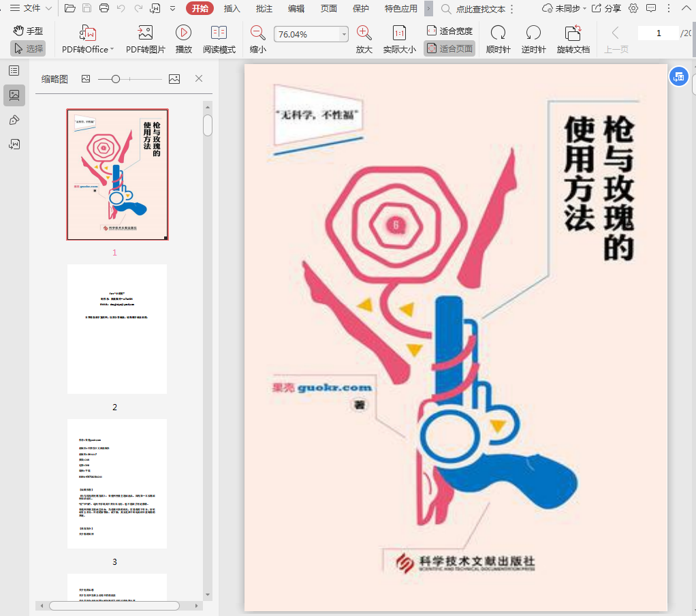Switch to the 插入 tab
696x616 pixels.
(x=232, y=8)
